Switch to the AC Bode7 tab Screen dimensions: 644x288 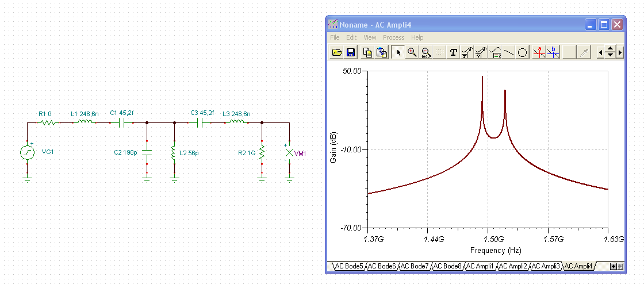tap(415, 266)
